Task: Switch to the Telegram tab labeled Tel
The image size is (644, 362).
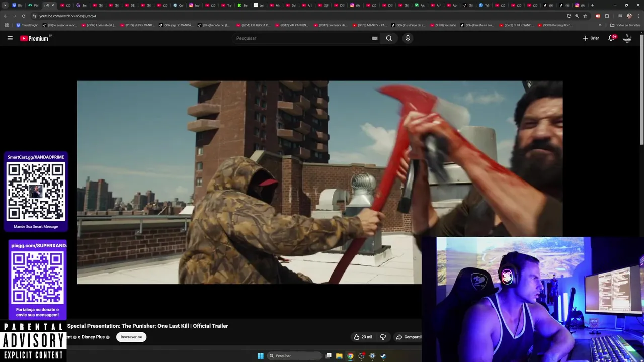Action: pos(484,5)
